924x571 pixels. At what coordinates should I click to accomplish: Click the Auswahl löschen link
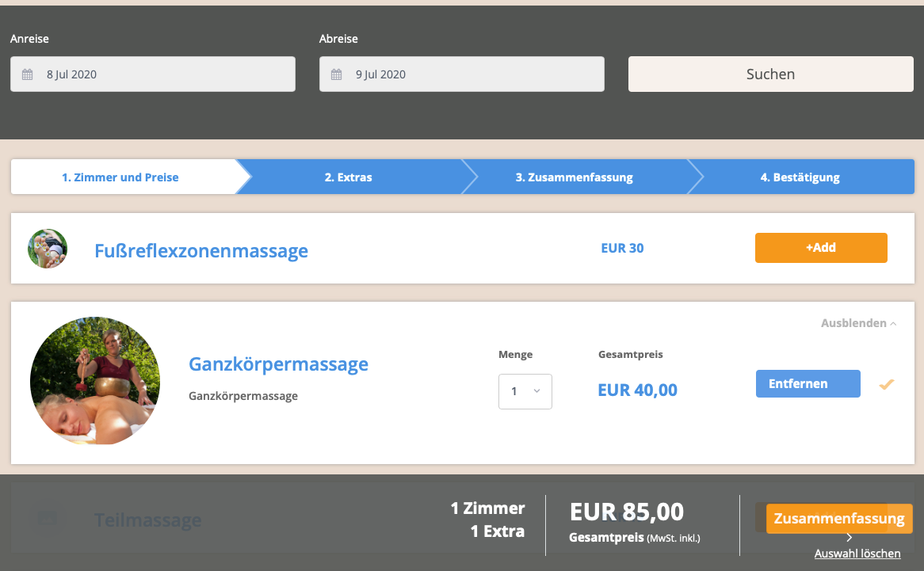click(x=857, y=554)
